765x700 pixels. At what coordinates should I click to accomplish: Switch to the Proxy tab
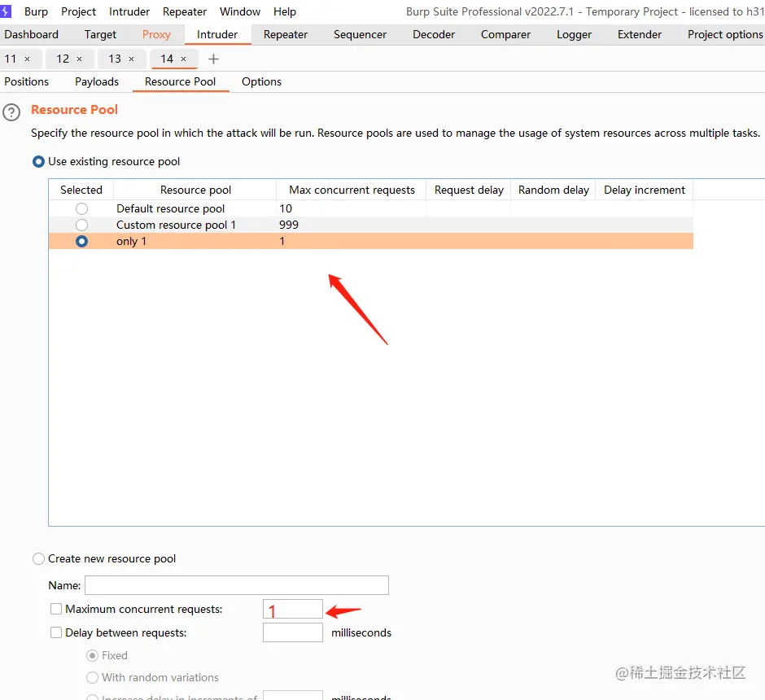[156, 35]
